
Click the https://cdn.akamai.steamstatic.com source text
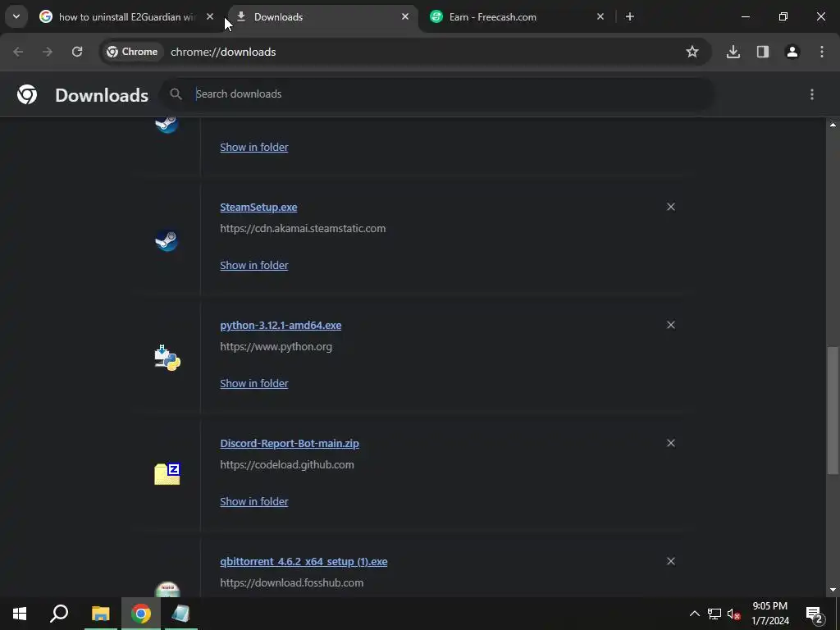(x=303, y=229)
